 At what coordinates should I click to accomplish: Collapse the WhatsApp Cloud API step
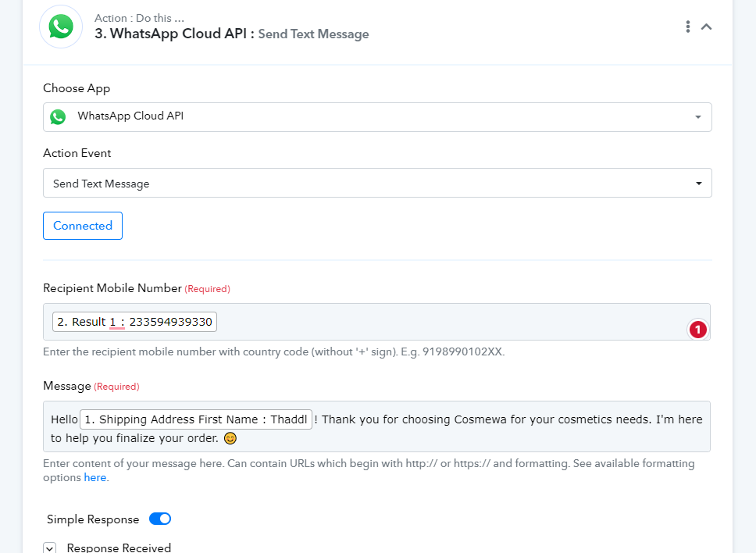[706, 27]
